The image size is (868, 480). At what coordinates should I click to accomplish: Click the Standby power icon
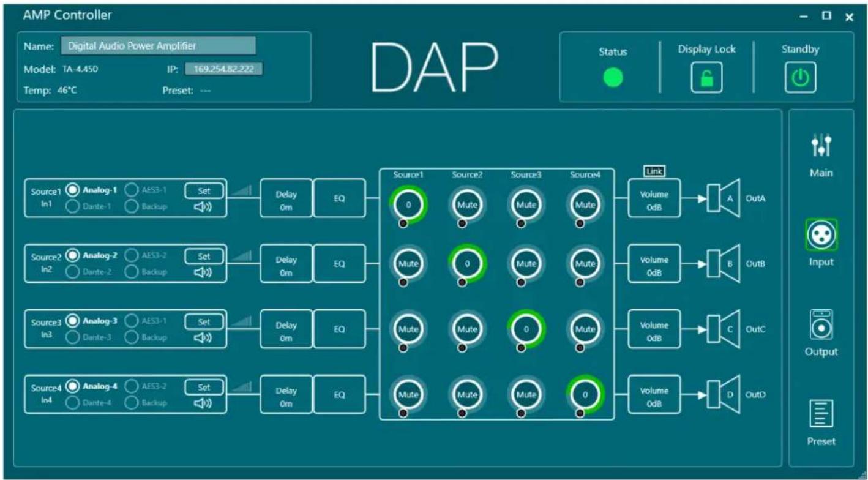800,78
